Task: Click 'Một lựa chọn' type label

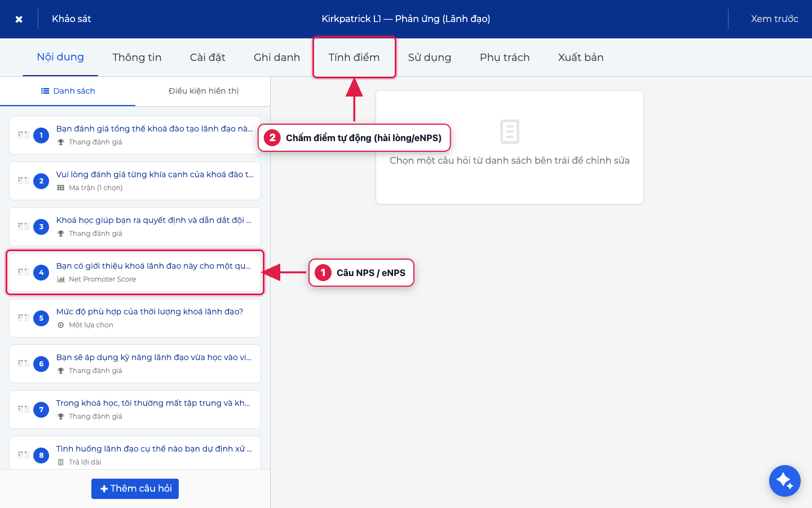Action: pyautogui.click(x=91, y=325)
